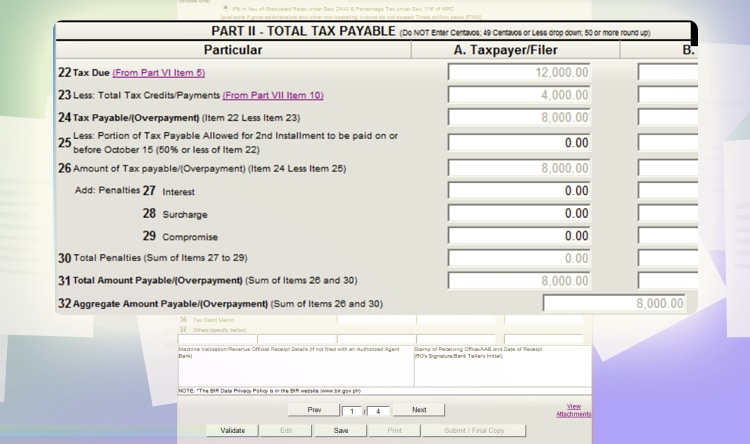Screen dimensions: 750x444
Task: Select item 31 Total Amount Payable field
Action: pyautogui.click(x=520, y=281)
